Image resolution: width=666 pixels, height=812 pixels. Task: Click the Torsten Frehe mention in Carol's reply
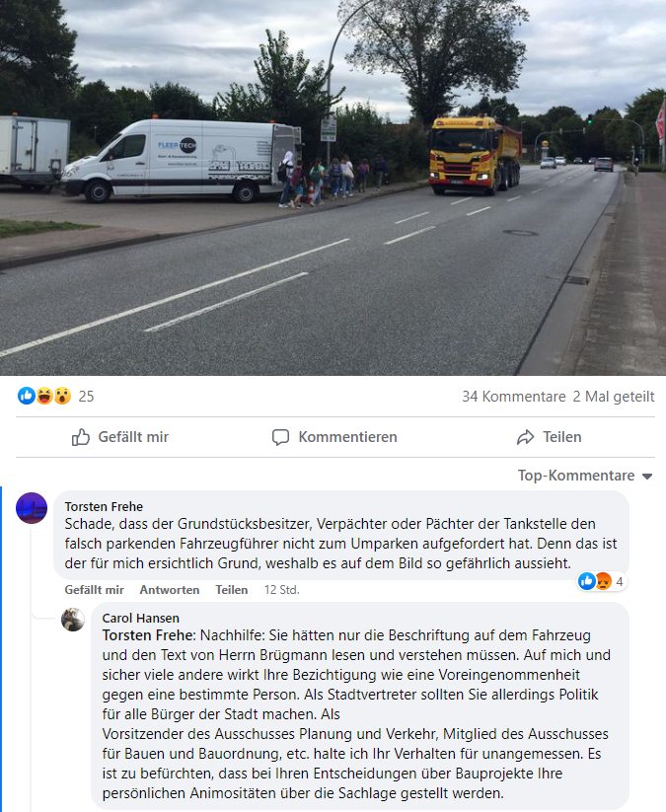[149, 635]
